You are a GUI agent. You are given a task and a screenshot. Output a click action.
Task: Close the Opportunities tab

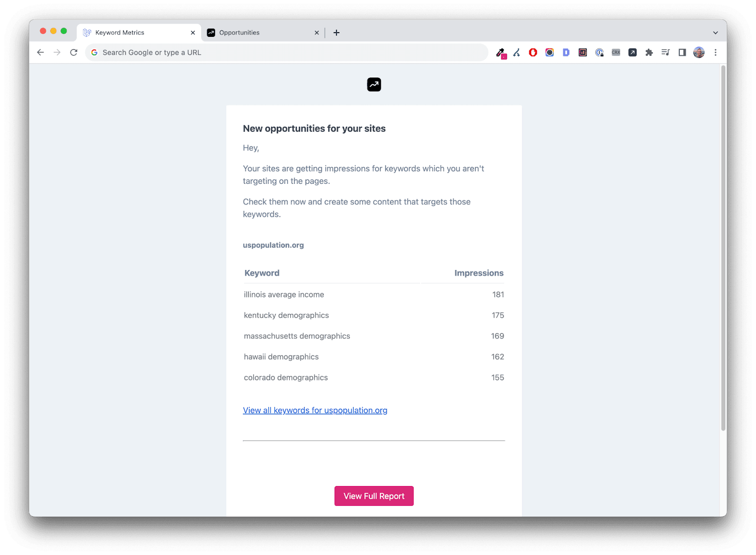click(x=317, y=33)
